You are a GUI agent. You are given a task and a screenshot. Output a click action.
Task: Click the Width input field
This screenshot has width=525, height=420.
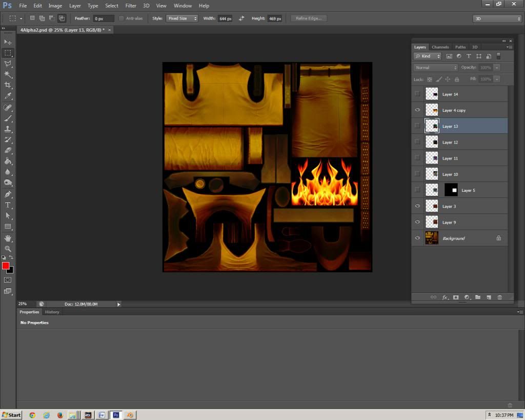point(225,18)
